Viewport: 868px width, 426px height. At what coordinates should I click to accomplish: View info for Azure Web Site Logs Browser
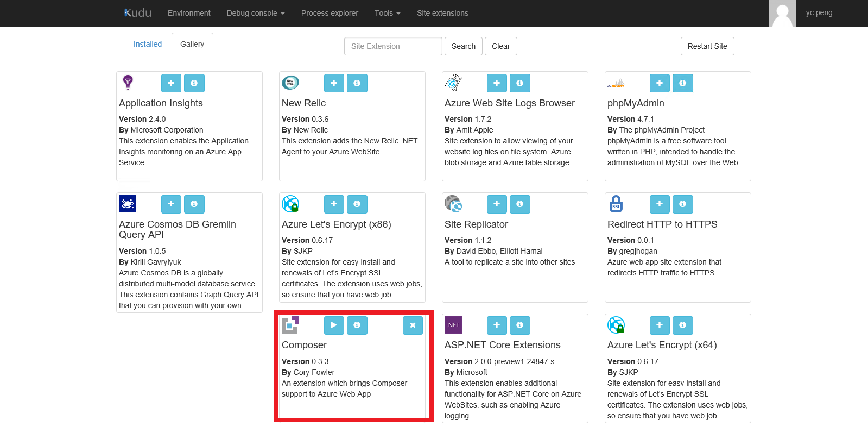(x=520, y=83)
